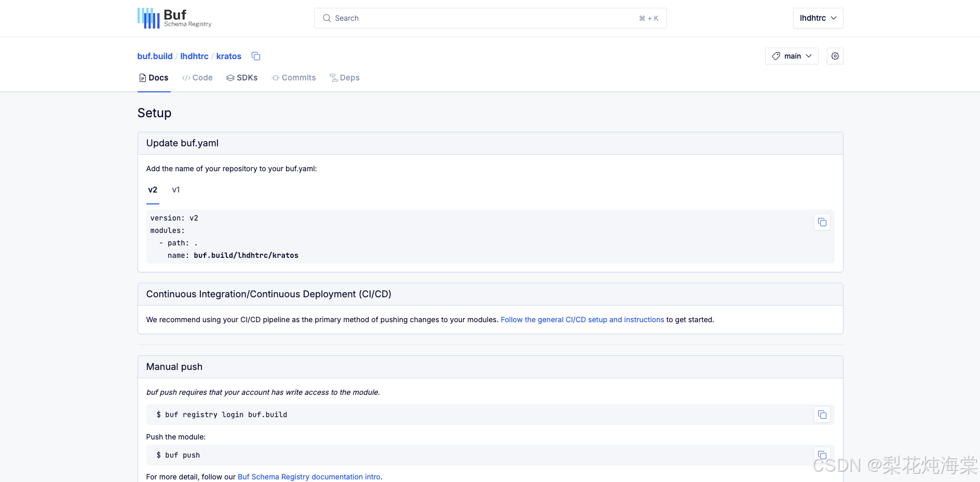Copy module name icon next to kratos
The height and width of the screenshot is (482, 980).
point(256,56)
